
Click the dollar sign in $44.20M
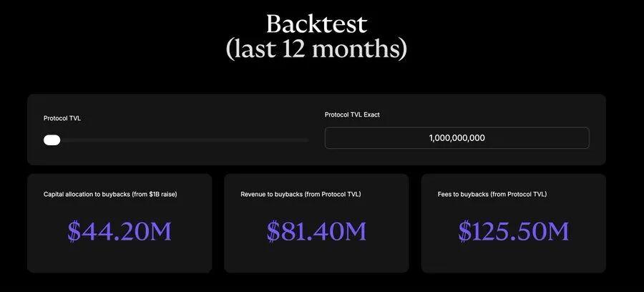pyautogui.click(x=74, y=230)
